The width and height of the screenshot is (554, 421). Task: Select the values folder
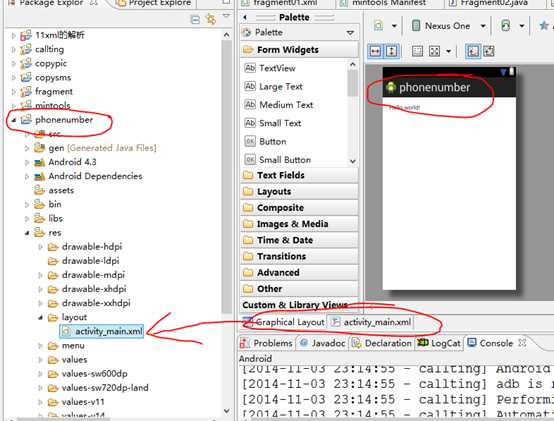tap(74, 360)
